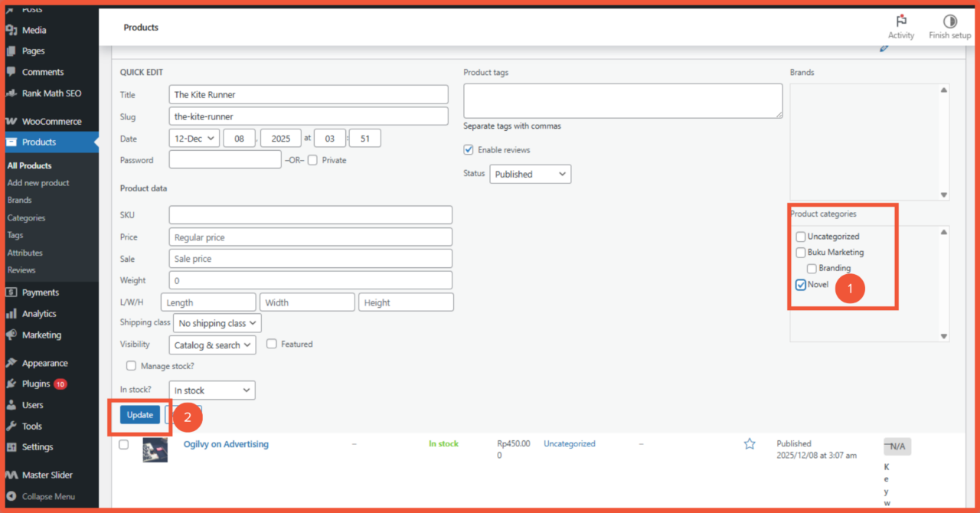Star the Ogilvy on Advertising product
This screenshot has width=980, height=513.
tap(750, 444)
